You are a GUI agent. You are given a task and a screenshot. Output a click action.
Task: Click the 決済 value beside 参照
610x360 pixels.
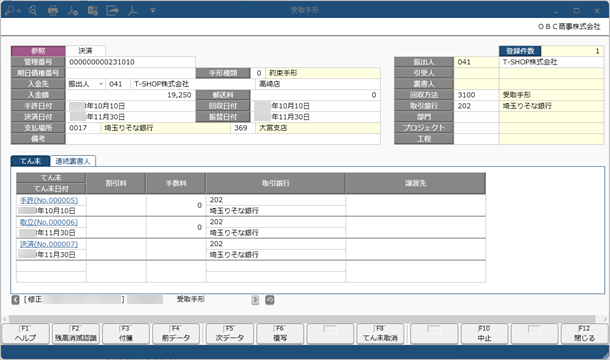click(85, 51)
